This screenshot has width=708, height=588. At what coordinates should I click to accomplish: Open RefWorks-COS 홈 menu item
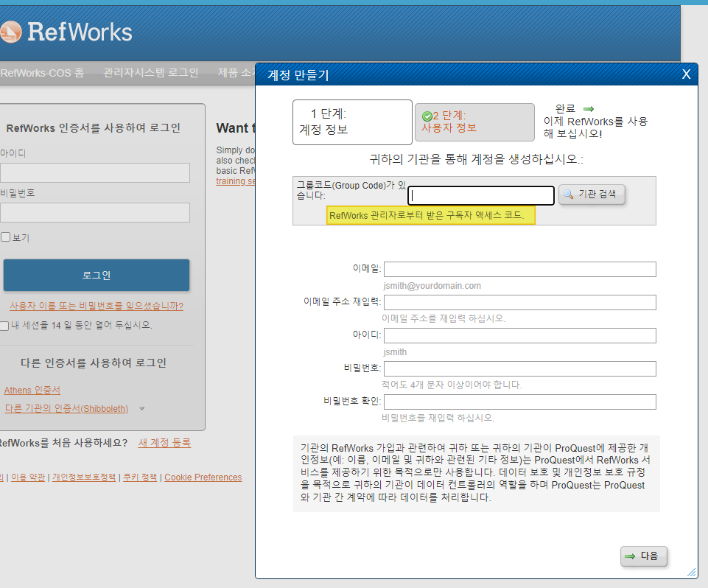pos(42,73)
